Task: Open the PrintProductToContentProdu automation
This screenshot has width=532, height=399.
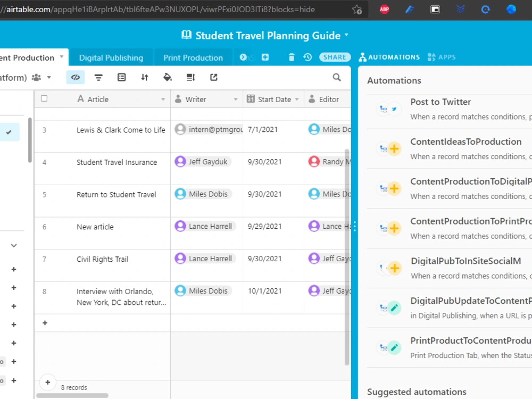Action: 450,347
